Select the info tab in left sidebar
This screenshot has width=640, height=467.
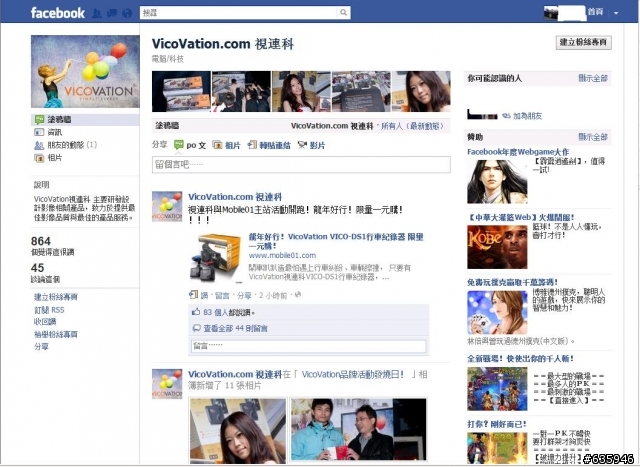pyautogui.click(x=55, y=132)
